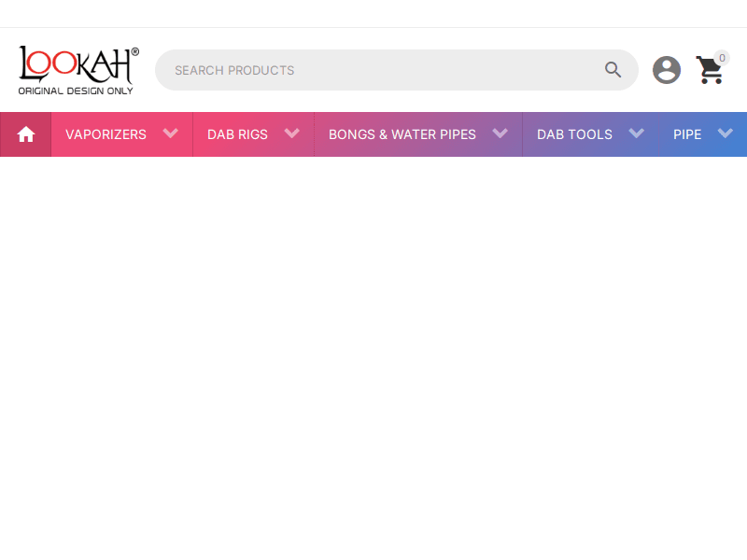Click the Original Design Only tagline
Screen dimensions: 747x560
point(76,91)
